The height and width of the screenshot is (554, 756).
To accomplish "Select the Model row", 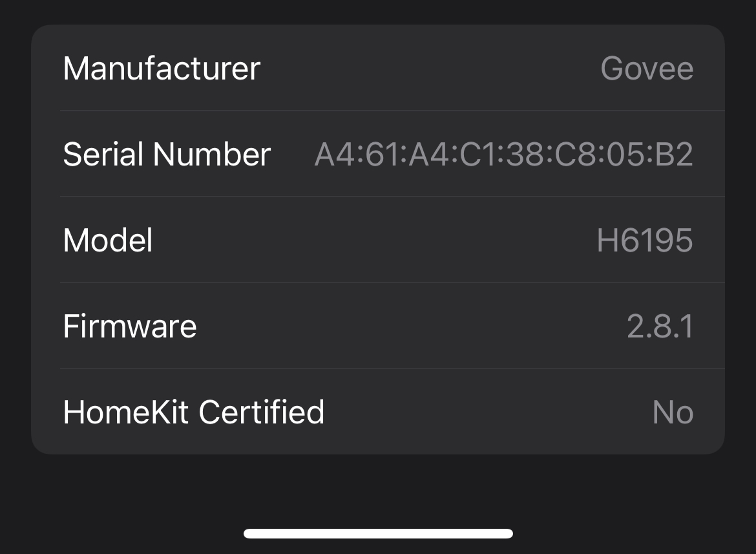I will coord(378,240).
